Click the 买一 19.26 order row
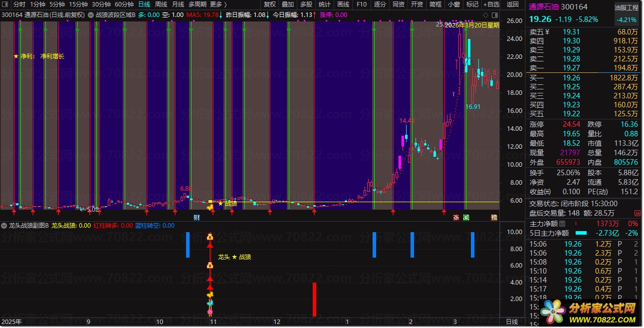 tap(584, 78)
